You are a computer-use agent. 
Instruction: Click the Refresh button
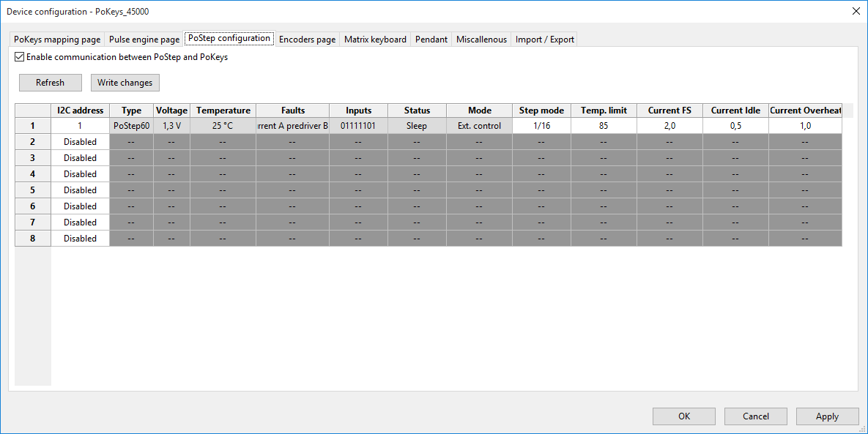pos(51,83)
